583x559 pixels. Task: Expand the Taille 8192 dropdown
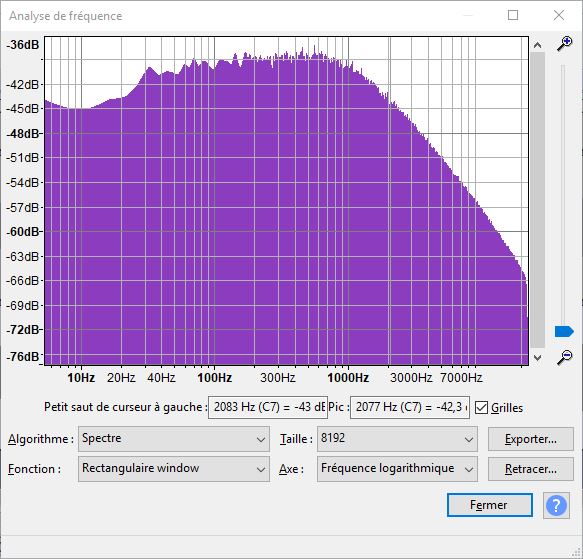pyautogui.click(x=397, y=439)
